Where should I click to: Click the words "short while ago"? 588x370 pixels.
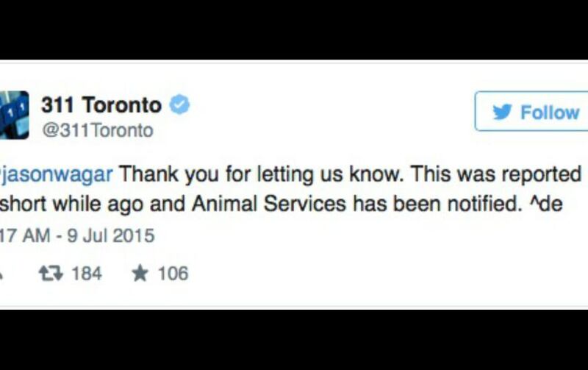pyautogui.click(x=71, y=205)
